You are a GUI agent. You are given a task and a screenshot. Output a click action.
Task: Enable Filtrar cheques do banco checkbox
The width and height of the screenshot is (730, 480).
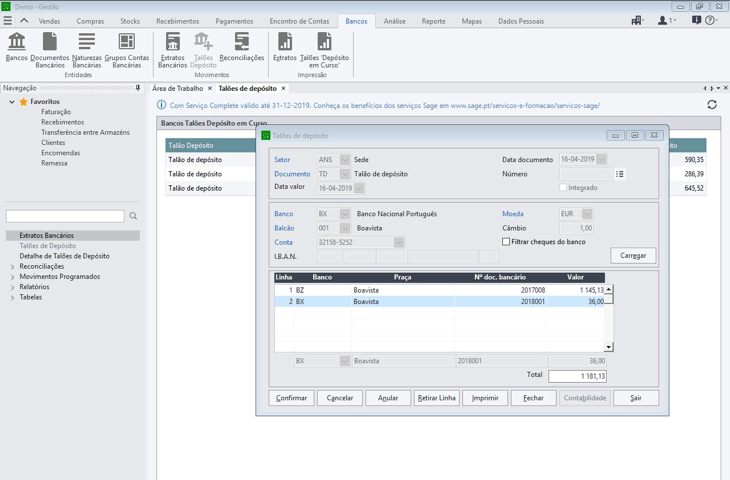click(x=506, y=242)
